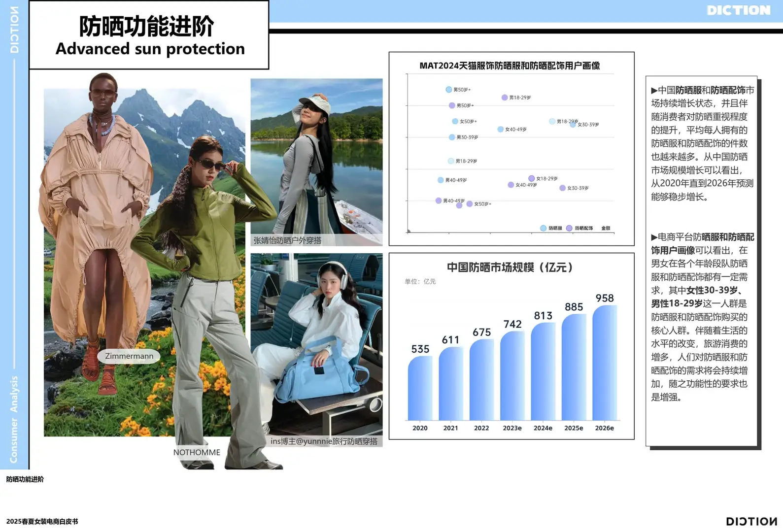Click the Zimmermann brand label
The width and height of the screenshot is (783, 532).
point(129,356)
